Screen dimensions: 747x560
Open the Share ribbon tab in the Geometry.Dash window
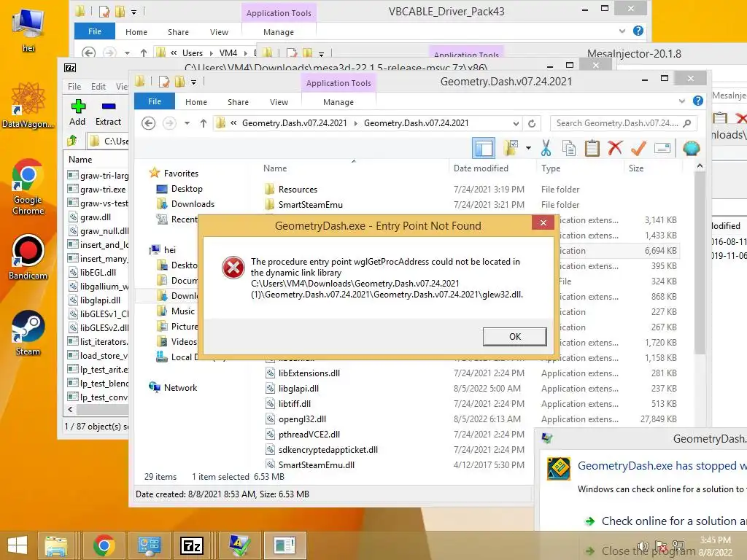tap(239, 102)
